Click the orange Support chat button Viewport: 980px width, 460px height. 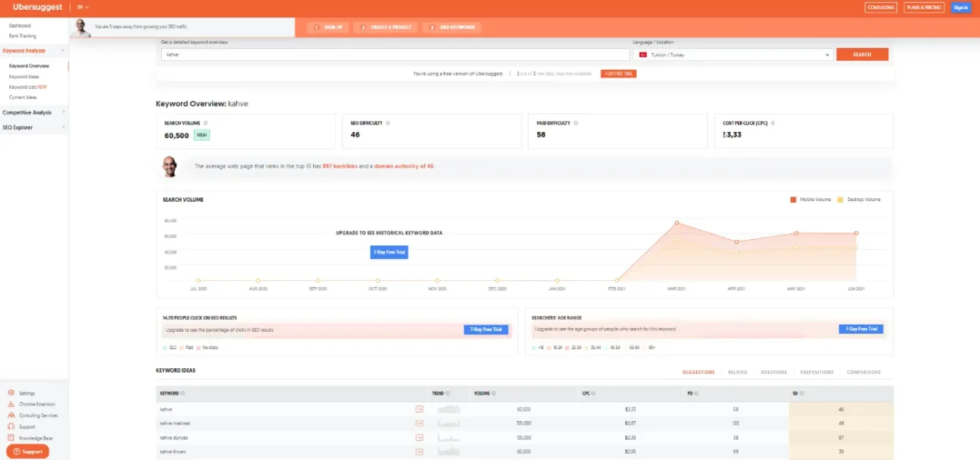coord(27,452)
